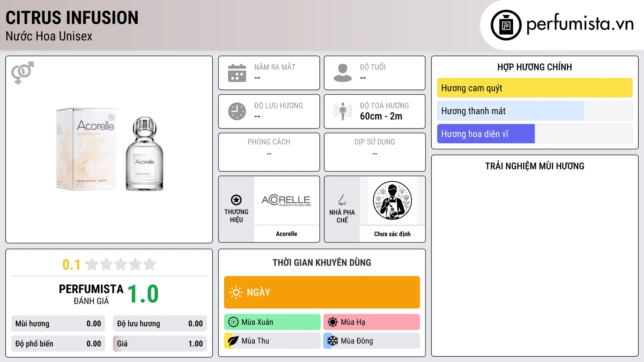This screenshot has width=644, height=362.
Task: Click the Độ phổ biến score row
Action: (58, 344)
